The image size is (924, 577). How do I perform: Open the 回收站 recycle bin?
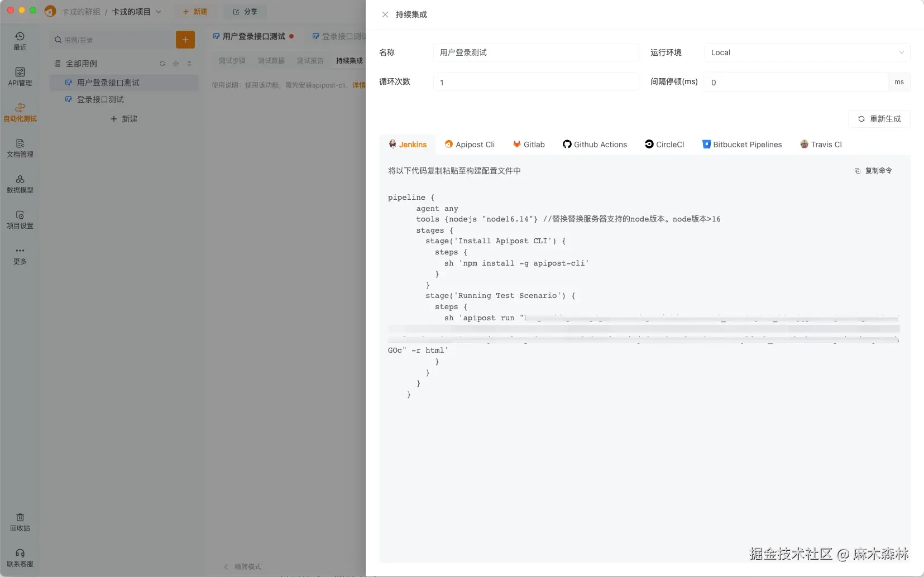click(20, 522)
